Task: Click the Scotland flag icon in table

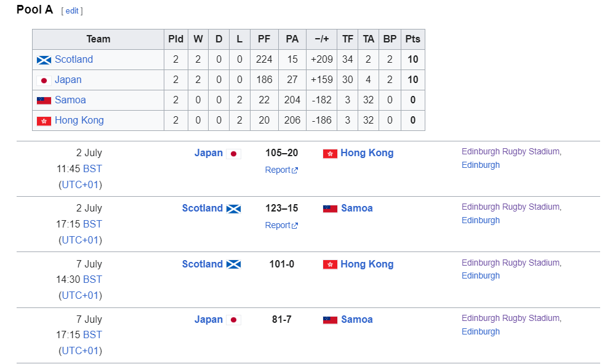Action: coord(44,60)
